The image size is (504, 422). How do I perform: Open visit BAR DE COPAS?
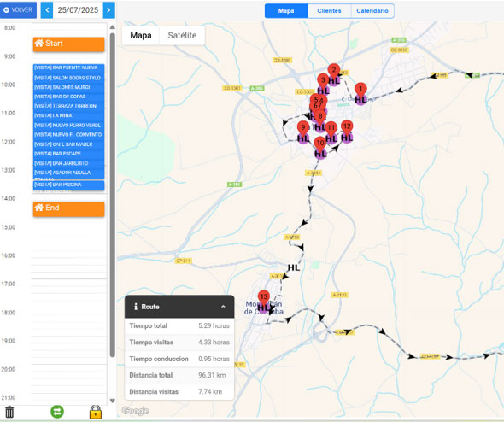(69, 97)
